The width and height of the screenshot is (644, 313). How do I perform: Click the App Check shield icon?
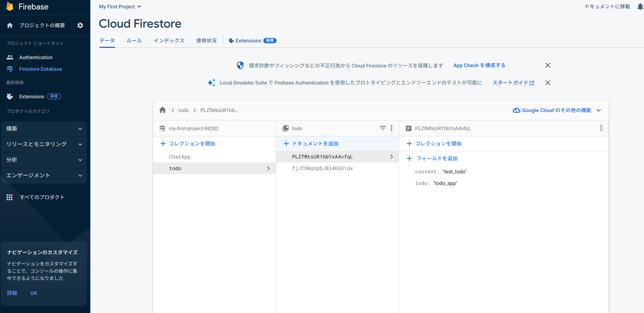240,65
